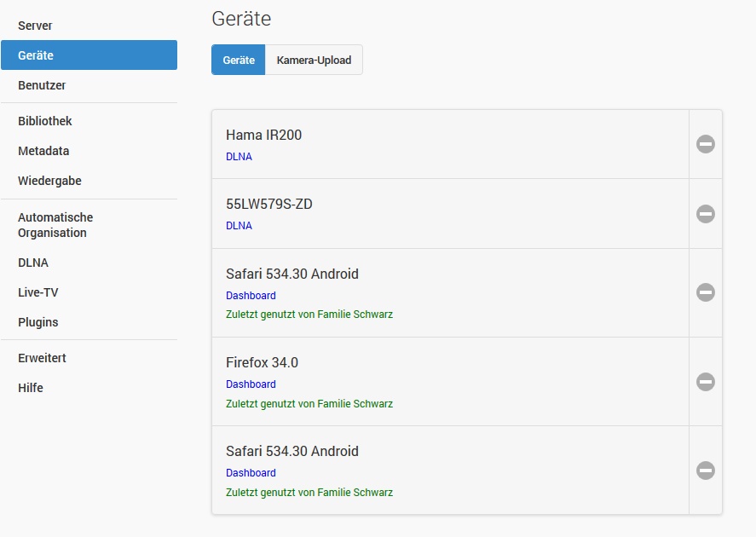
Task: Select Erweitert in the sidebar
Action: 42,358
